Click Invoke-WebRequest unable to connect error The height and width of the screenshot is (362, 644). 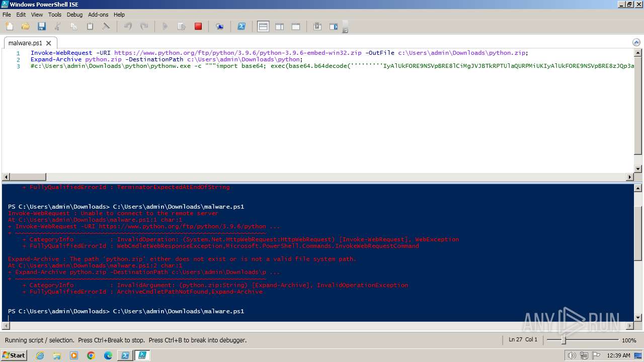113,213
